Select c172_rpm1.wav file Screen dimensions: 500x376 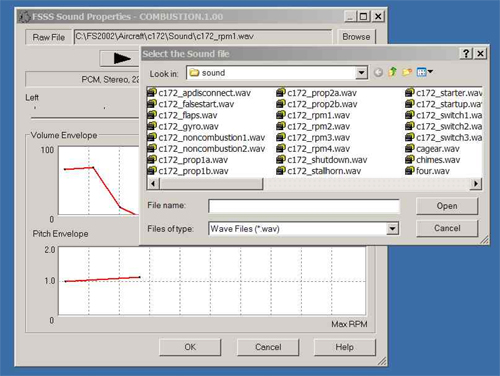(313, 115)
